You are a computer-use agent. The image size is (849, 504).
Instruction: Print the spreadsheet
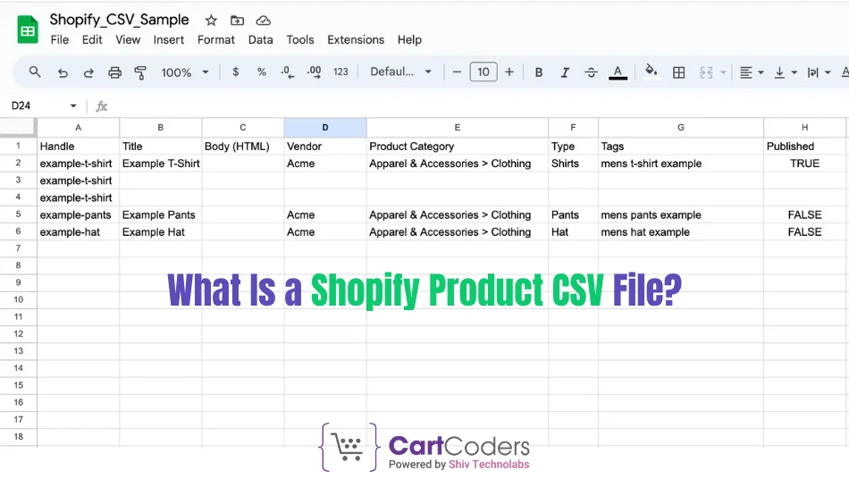tap(114, 72)
